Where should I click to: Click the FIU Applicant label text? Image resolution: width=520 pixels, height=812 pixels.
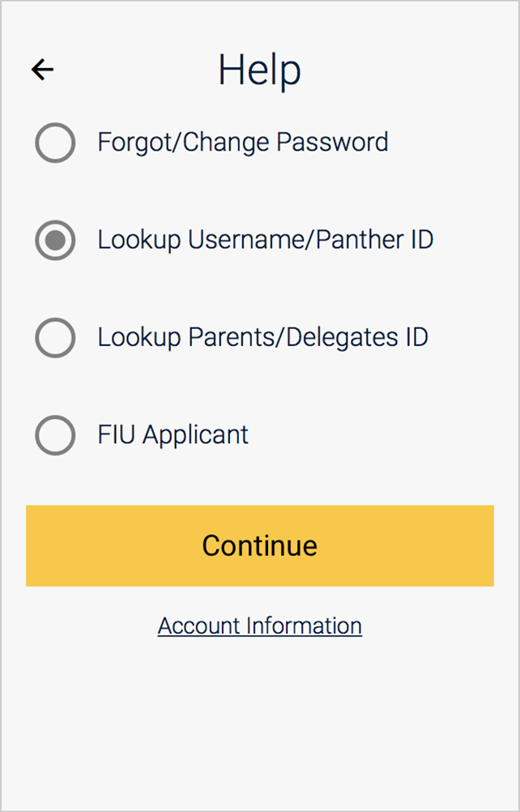pyautogui.click(x=172, y=435)
